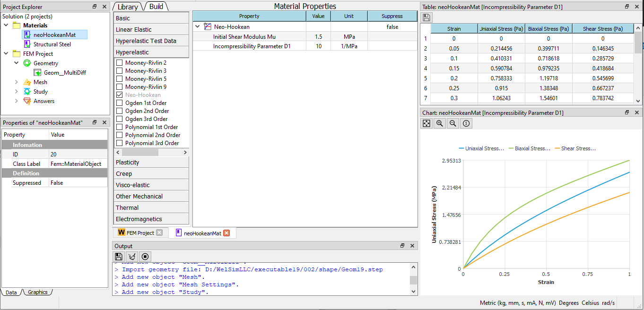Click the Study node icon
Image resolution: width=644 pixels, height=310 pixels.
click(27, 91)
